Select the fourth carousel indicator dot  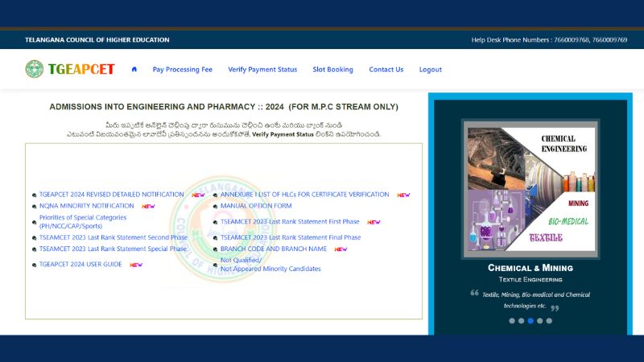click(539, 321)
